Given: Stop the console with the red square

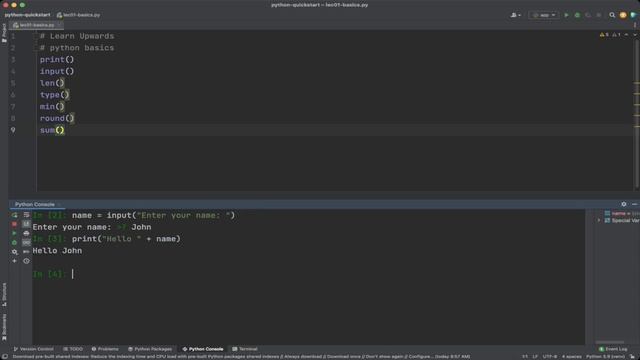Looking at the screenshot, I should point(14,224).
